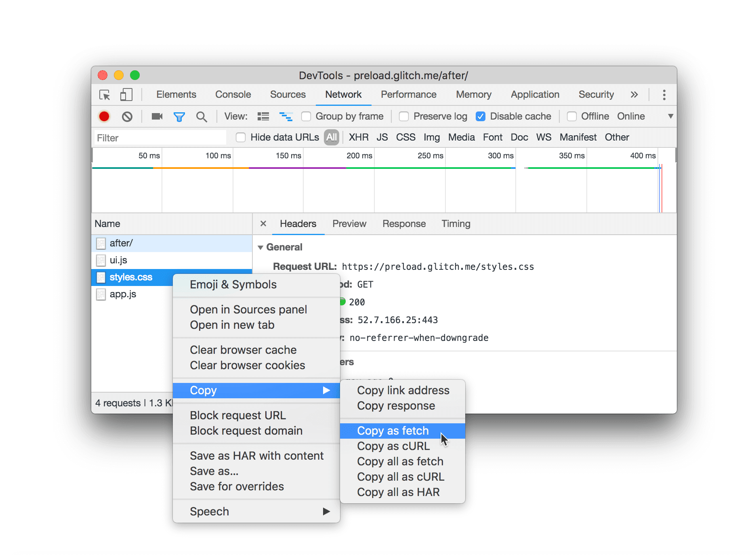Viewport: 756px width, 555px height.
Task: Select the capture screenshots camera icon
Action: click(157, 116)
